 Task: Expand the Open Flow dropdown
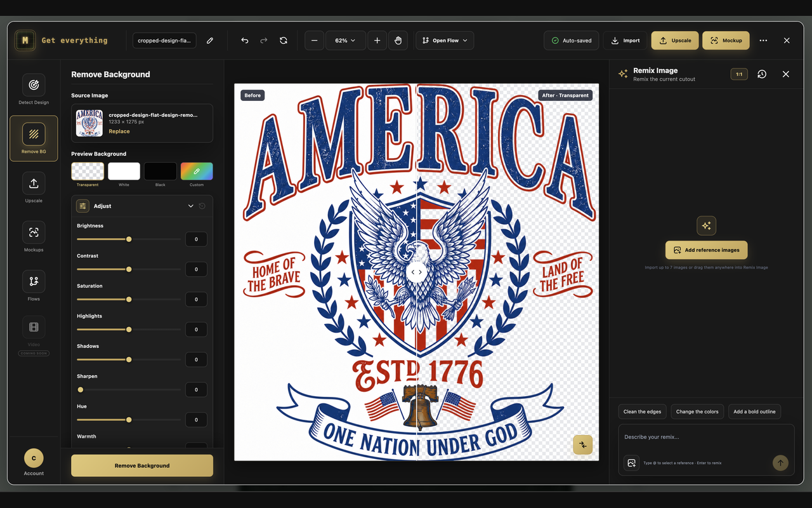click(445, 41)
